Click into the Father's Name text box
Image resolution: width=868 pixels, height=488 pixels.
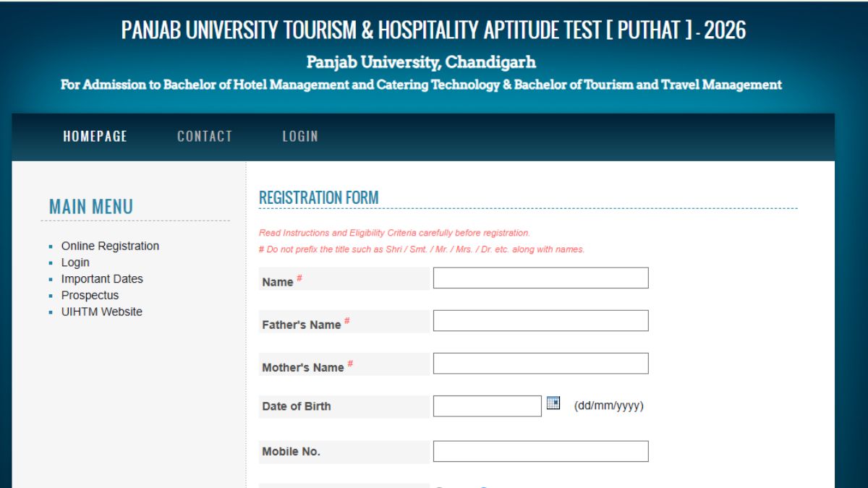click(x=540, y=321)
